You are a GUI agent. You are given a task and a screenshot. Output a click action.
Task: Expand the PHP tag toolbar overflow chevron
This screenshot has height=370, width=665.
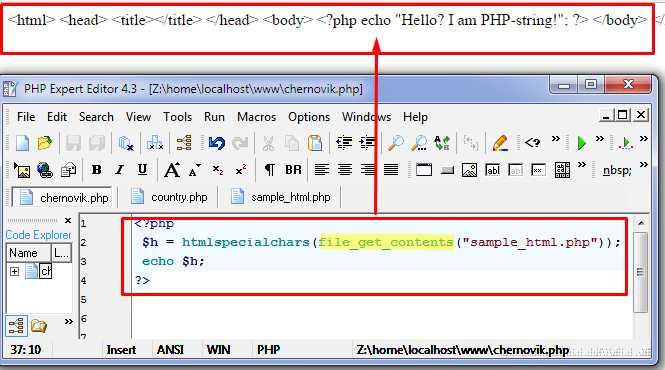[555, 139]
